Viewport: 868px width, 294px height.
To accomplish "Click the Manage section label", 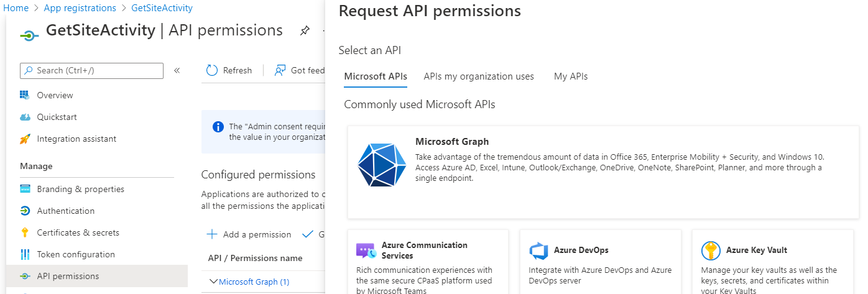I will 37,166.
